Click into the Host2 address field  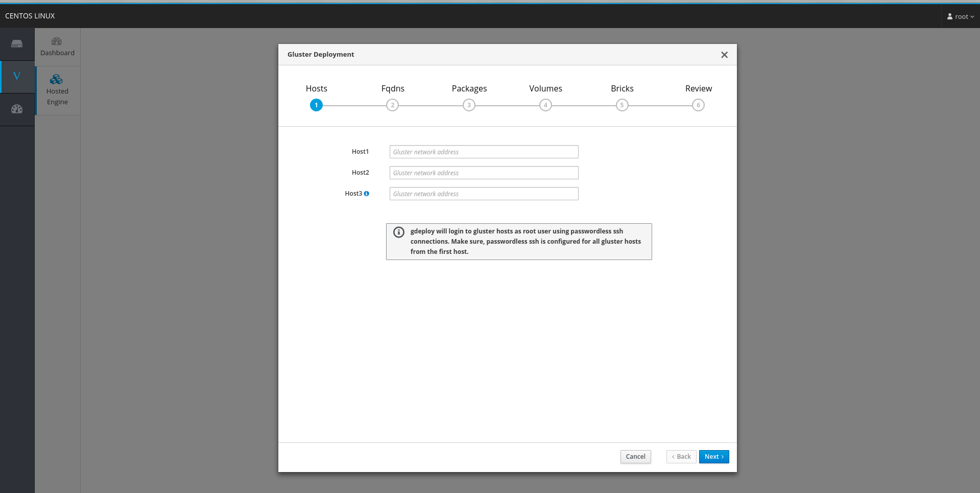484,173
